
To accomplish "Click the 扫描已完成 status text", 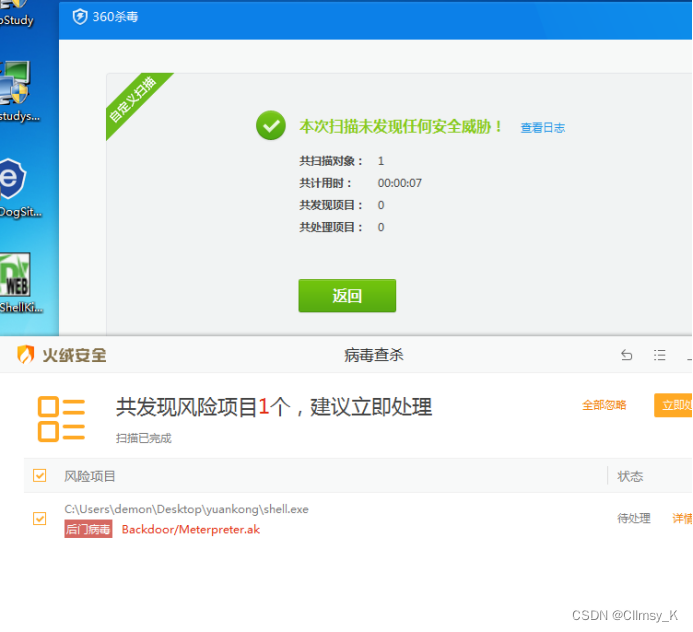I will pyautogui.click(x=144, y=438).
